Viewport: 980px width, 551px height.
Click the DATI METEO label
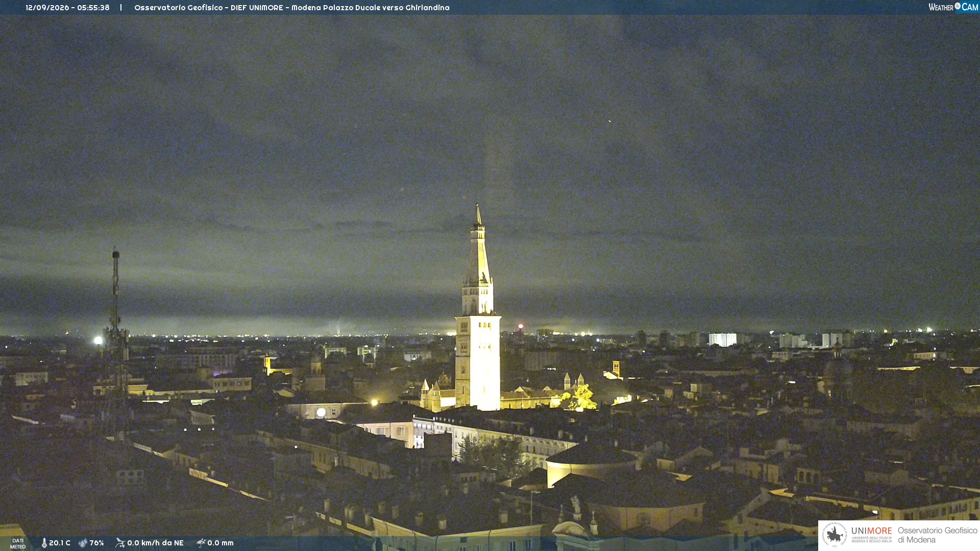click(x=18, y=544)
